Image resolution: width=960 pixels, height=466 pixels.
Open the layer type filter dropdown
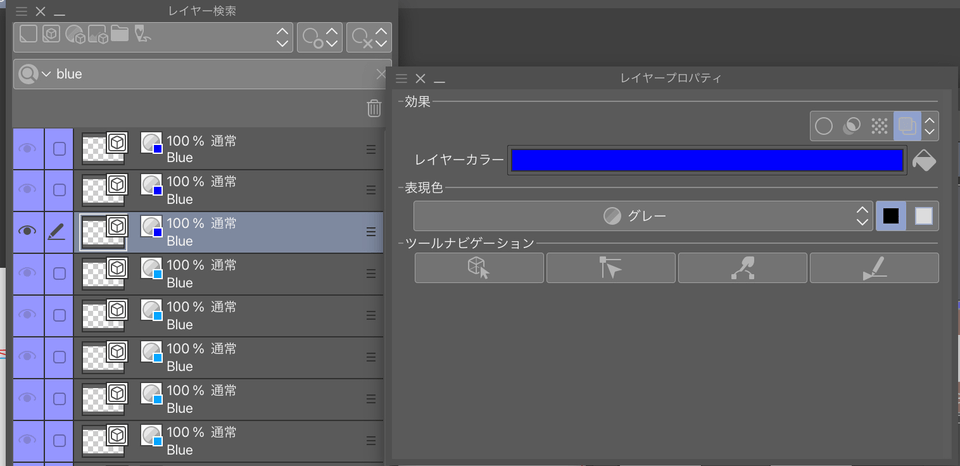[x=153, y=37]
